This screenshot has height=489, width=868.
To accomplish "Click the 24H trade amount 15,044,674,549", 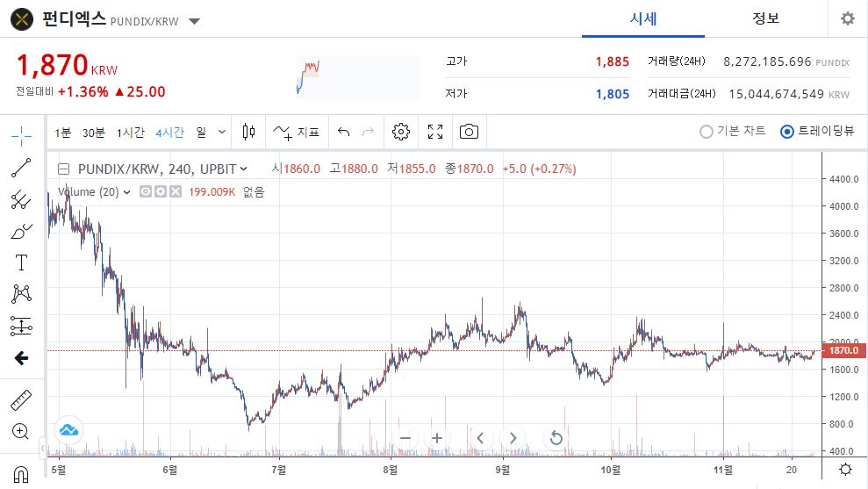I will [776, 94].
